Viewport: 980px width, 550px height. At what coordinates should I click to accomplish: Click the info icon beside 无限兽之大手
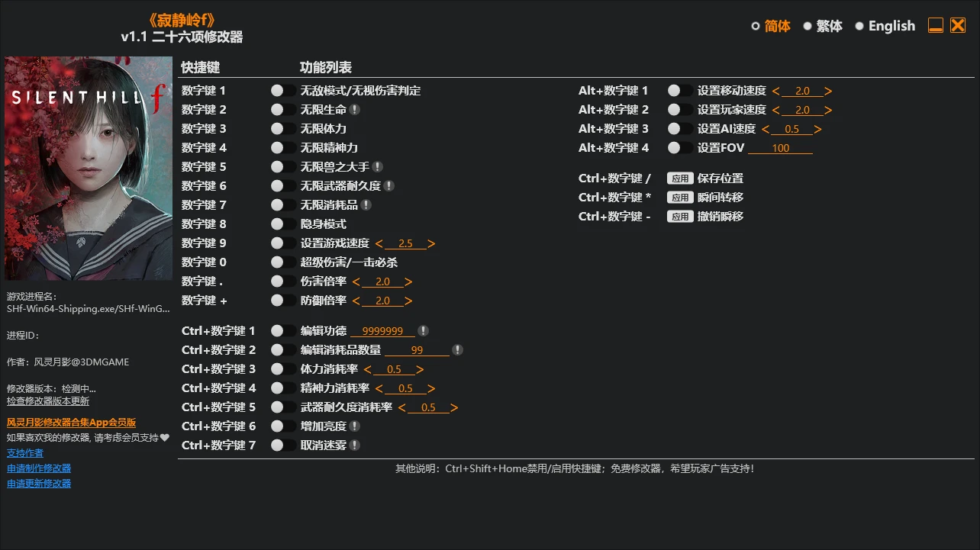tap(378, 167)
